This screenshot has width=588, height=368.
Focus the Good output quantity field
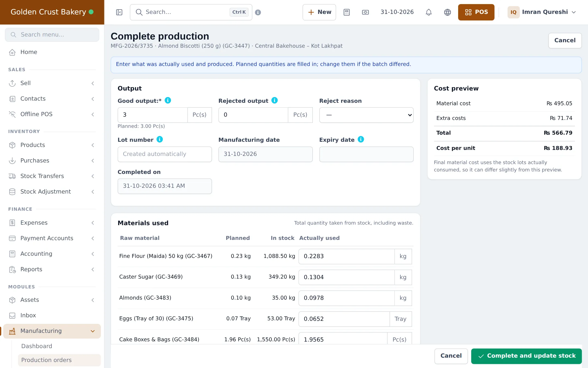(x=152, y=115)
